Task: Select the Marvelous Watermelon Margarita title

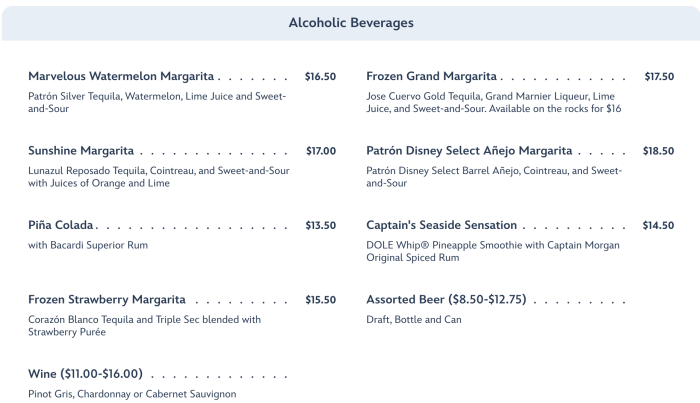Action: (121, 76)
